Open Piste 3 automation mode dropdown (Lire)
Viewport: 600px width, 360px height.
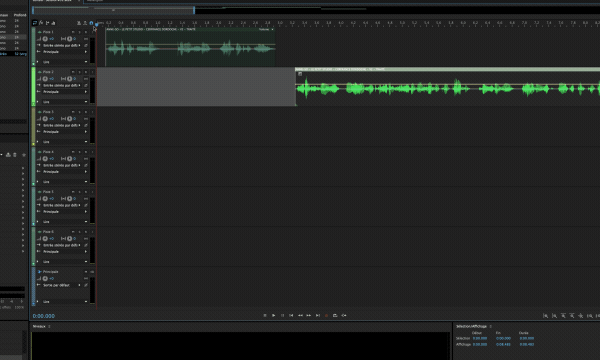click(x=64, y=142)
